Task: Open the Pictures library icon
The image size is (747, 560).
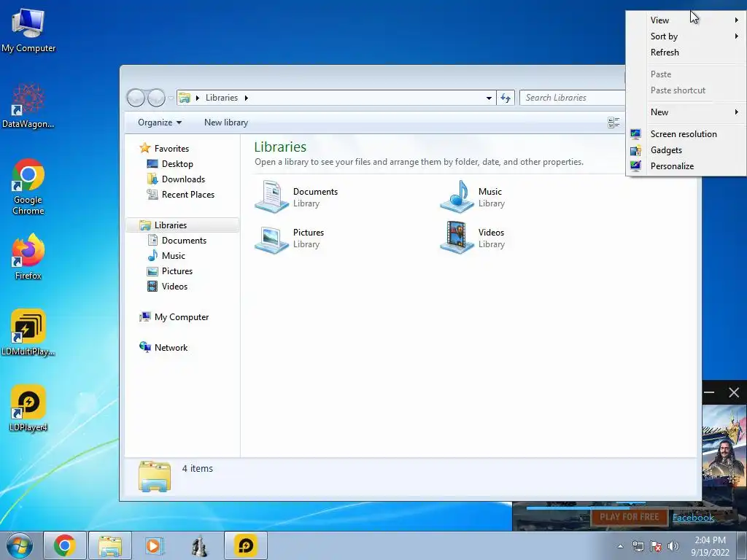Action: [271, 238]
